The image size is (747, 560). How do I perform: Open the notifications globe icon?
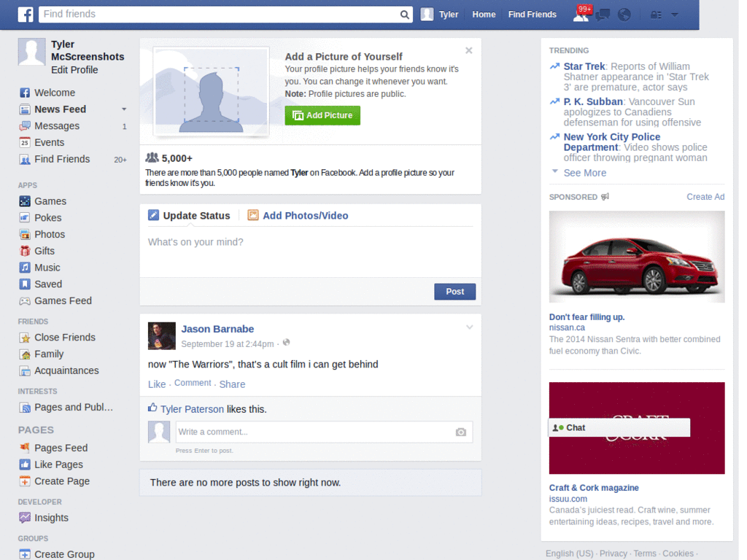click(624, 15)
